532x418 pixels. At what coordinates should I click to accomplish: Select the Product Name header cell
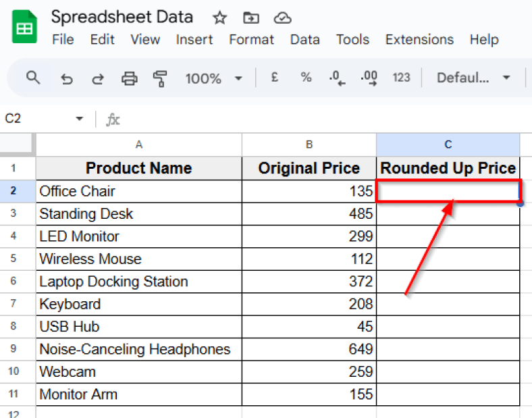(x=139, y=168)
